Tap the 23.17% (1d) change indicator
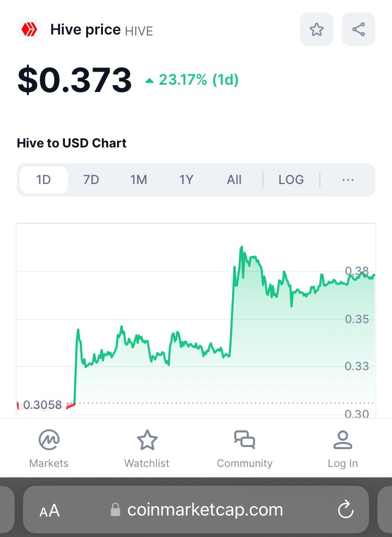Viewport: 392px width, 537px height. [192, 80]
